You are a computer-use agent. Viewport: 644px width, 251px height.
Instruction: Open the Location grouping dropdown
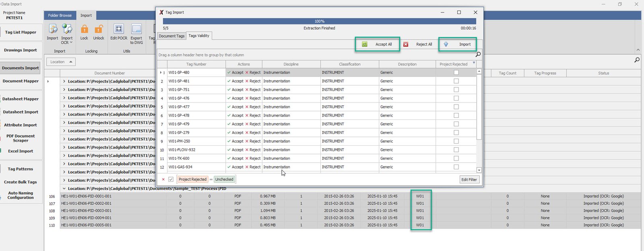click(61, 62)
